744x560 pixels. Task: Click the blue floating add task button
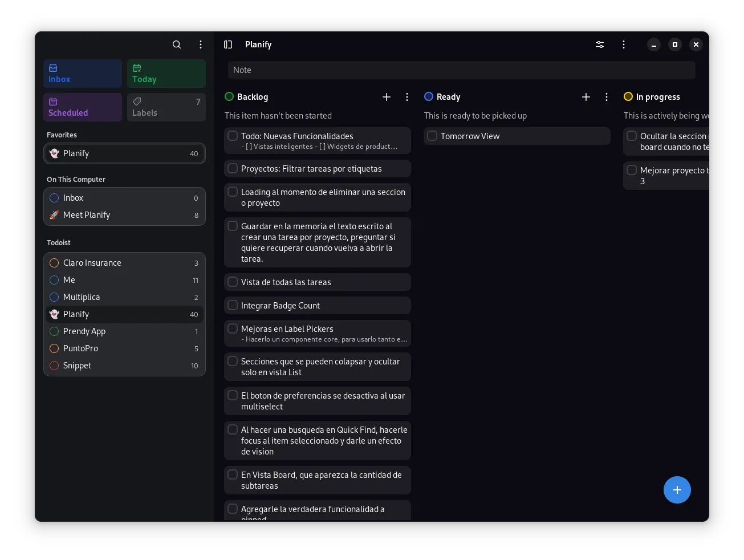point(677,490)
